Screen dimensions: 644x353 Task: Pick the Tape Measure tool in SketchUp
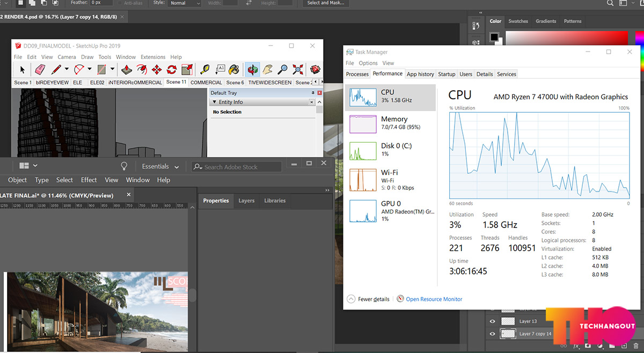204,69
